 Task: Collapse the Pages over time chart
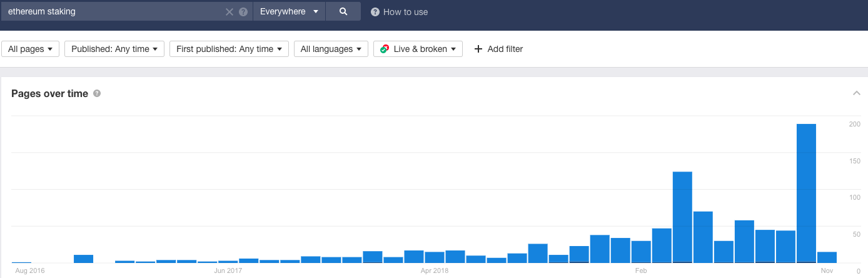pos(856,93)
